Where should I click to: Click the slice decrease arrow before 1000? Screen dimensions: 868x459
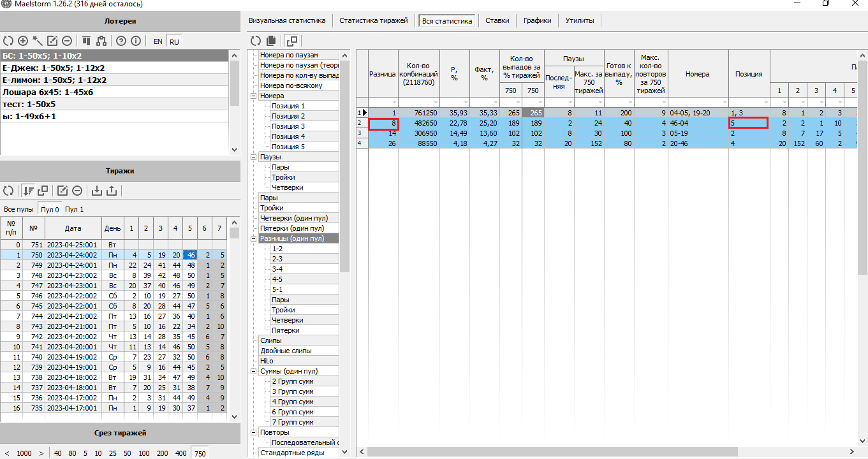tap(6, 453)
